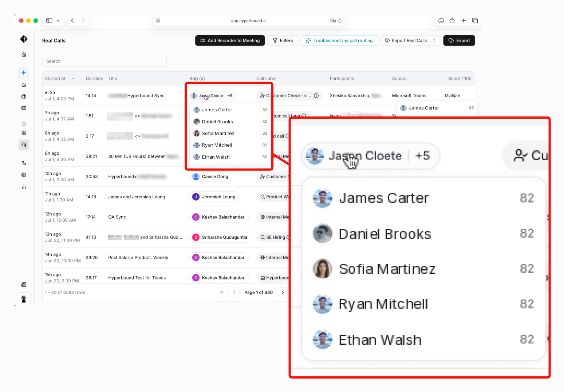This screenshot has width=564, height=392.
Task: Click the Call Label column header
Action: coord(266,79)
